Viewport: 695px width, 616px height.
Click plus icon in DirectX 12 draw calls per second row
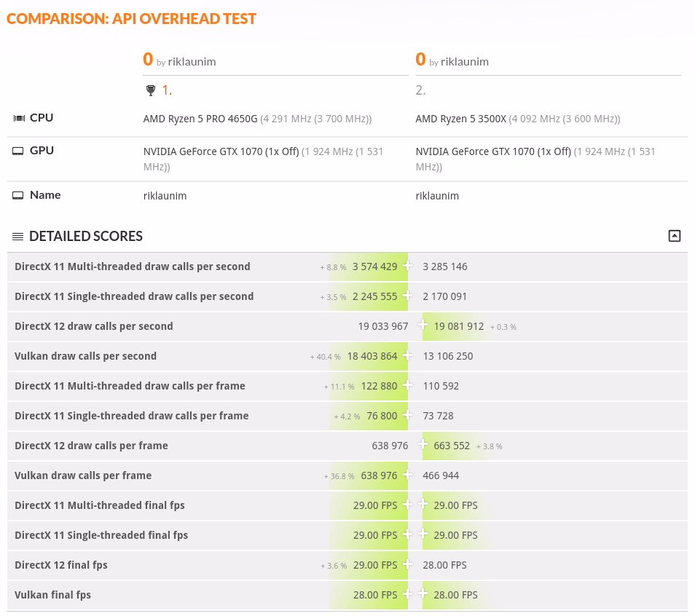pos(423,326)
